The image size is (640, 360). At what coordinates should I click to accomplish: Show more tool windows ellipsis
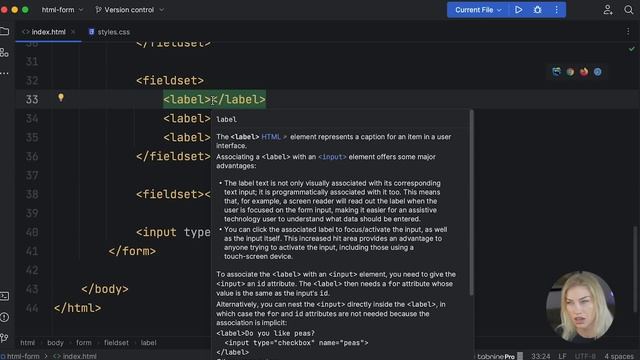[4, 73]
